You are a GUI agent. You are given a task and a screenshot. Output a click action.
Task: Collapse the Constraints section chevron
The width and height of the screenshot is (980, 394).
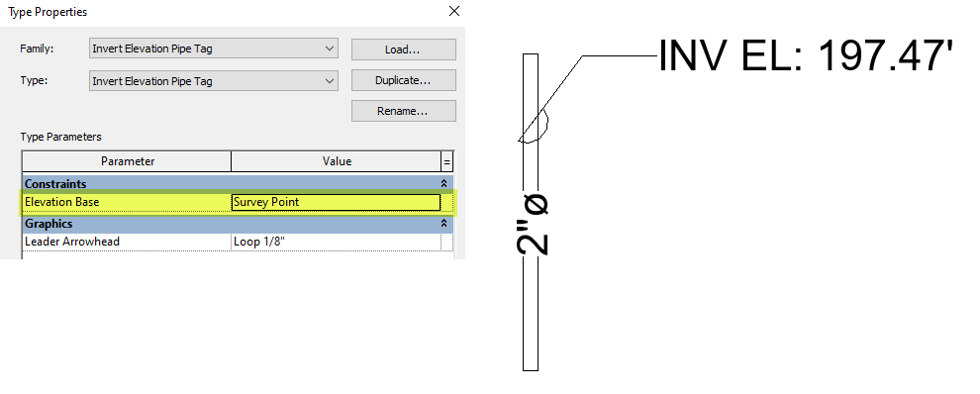(x=444, y=184)
